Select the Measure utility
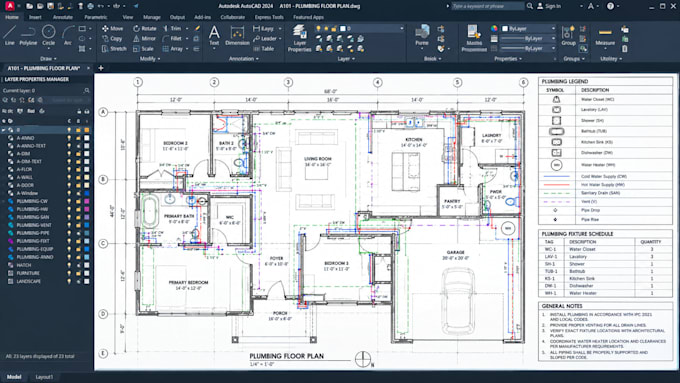 pos(605,36)
